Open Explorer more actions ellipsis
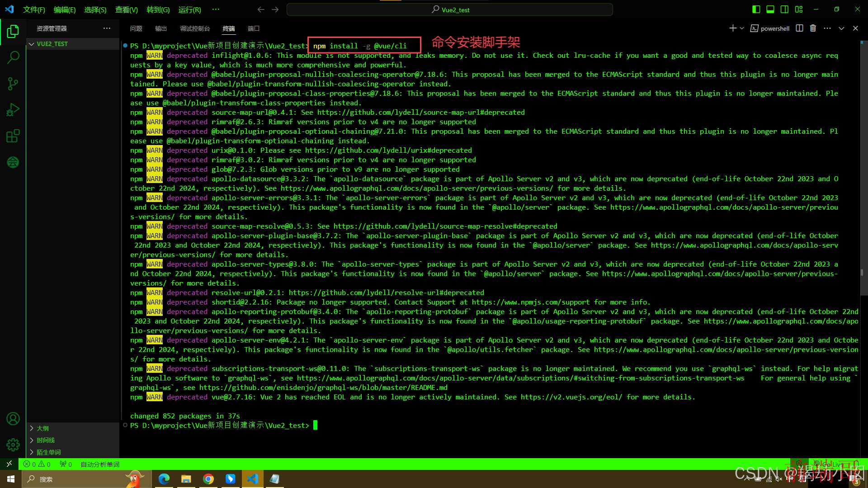This screenshot has width=868, height=488. [x=107, y=28]
